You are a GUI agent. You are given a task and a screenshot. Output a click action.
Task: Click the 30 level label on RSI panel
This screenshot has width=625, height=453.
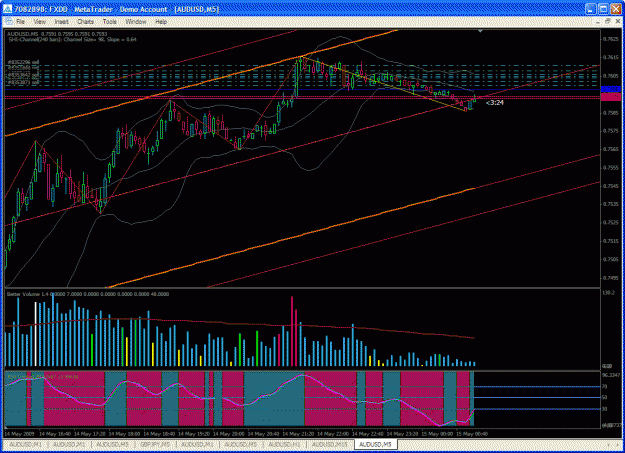pyautogui.click(x=604, y=409)
